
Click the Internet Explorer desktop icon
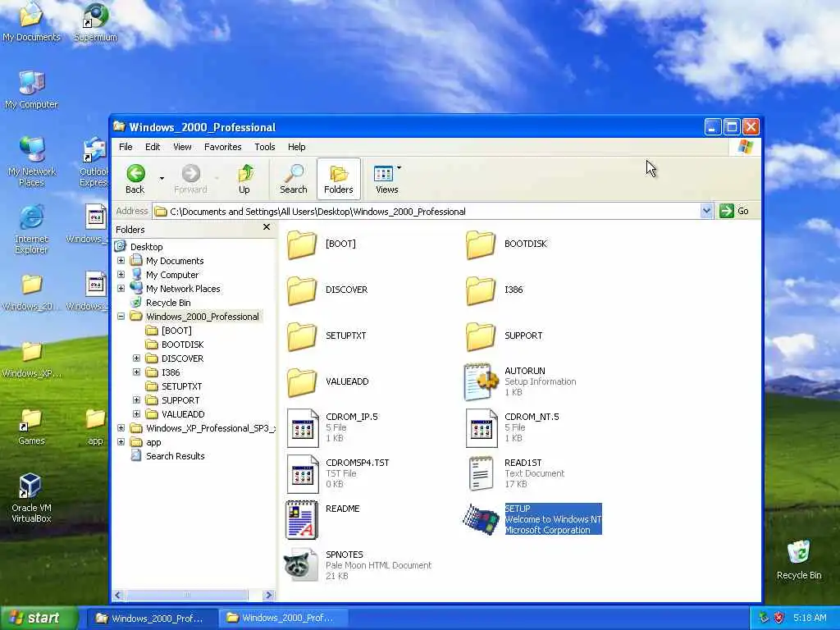pos(31,229)
